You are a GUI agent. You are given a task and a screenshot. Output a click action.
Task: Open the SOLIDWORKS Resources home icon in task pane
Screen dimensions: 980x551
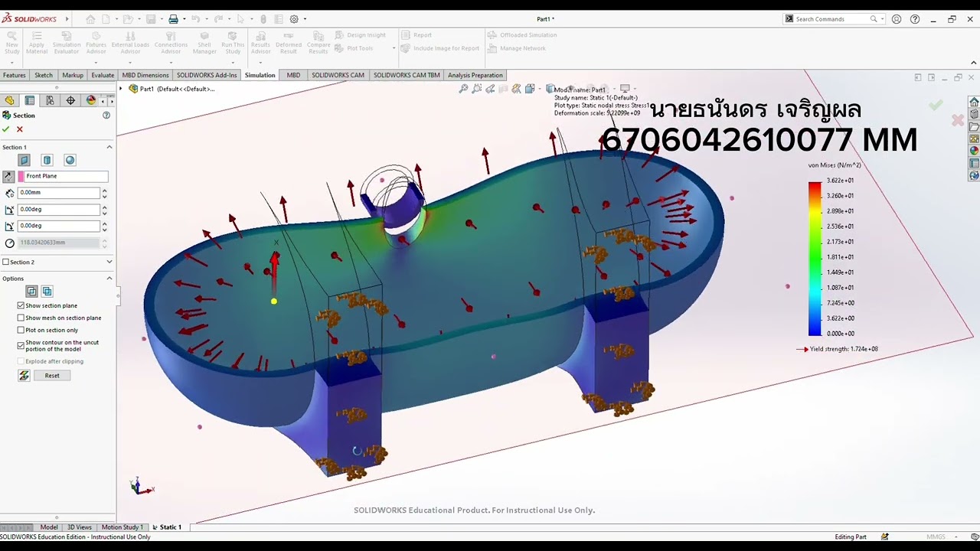974,102
